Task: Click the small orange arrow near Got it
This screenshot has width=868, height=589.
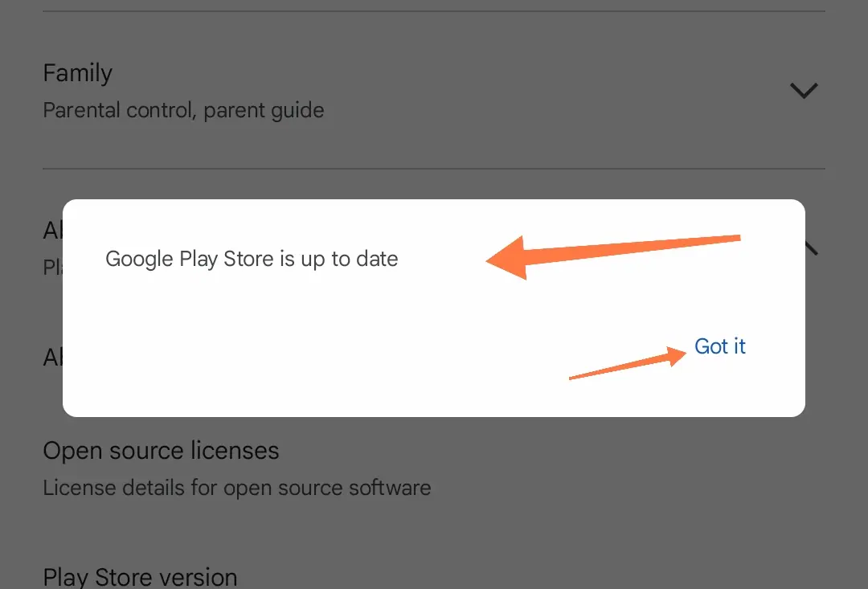Action: (x=628, y=363)
